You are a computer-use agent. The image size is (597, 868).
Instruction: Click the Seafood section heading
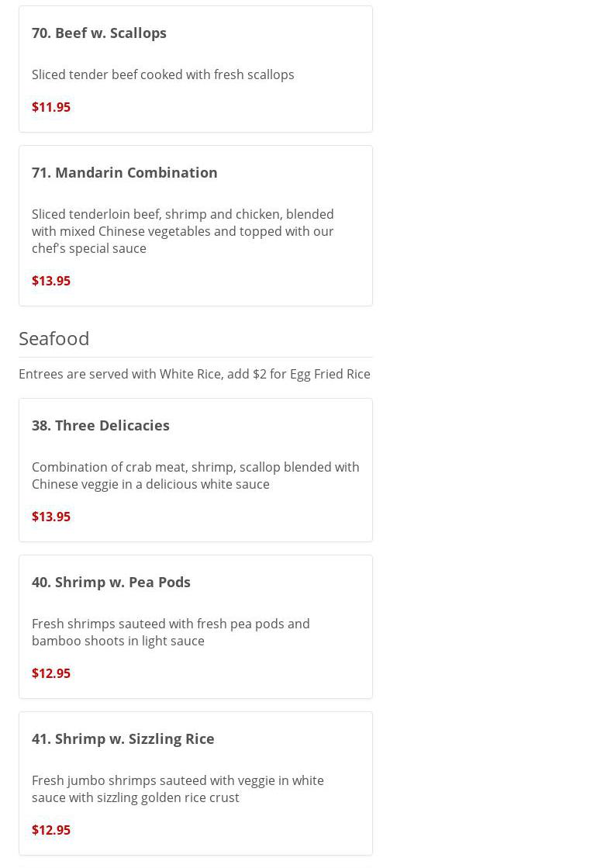pos(54,338)
